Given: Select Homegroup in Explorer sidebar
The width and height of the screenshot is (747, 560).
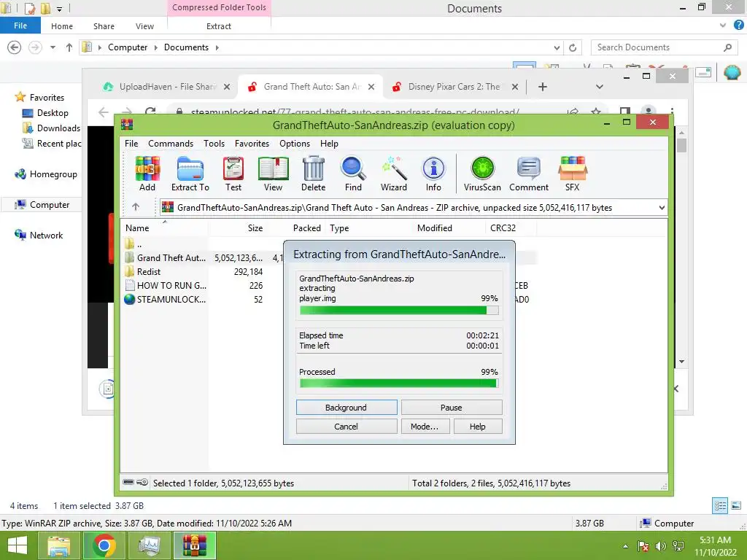Looking at the screenshot, I should click(46, 174).
